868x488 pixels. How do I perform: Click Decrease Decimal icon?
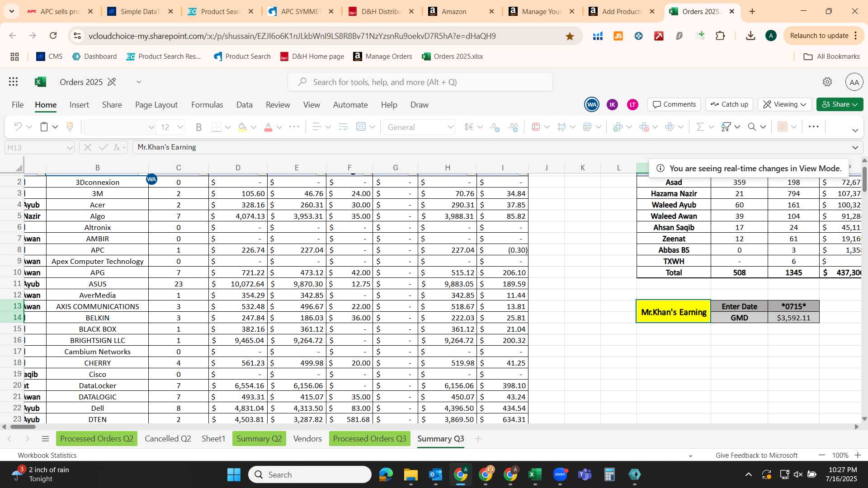pos(513,127)
